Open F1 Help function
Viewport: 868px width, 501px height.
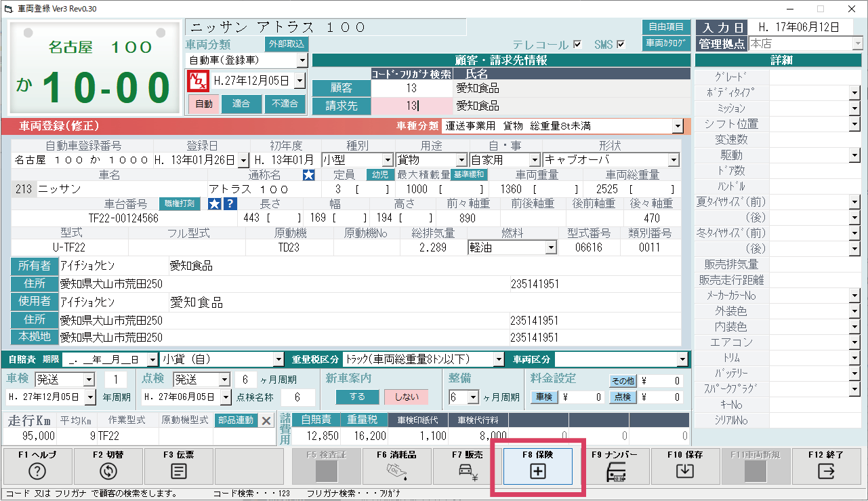click(x=37, y=466)
